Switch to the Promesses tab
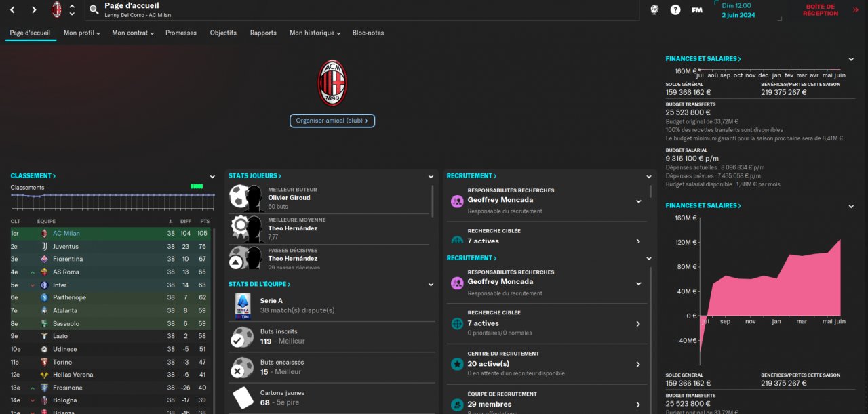868x414 pixels. tap(181, 33)
